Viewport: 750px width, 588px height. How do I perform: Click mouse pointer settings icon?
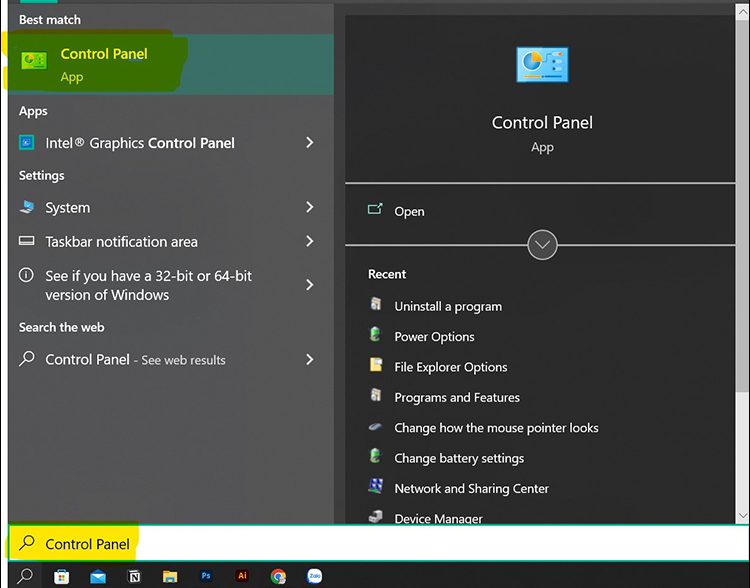coord(375,426)
